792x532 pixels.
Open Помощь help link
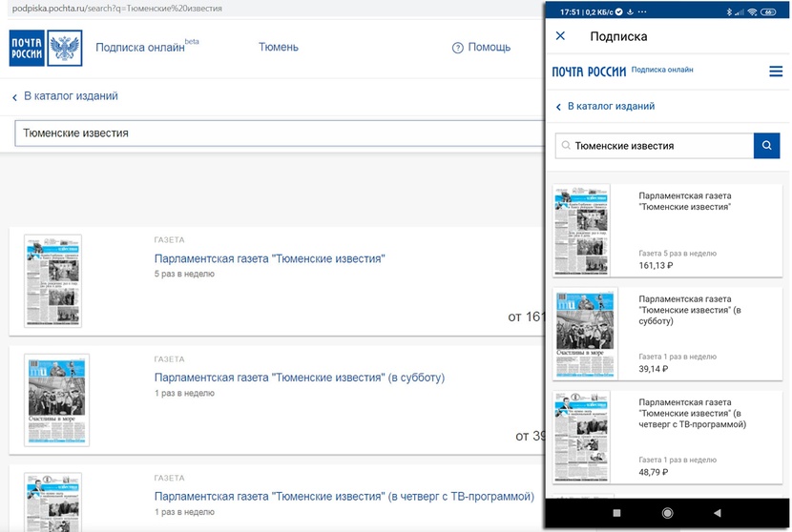click(x=489, y=47)
